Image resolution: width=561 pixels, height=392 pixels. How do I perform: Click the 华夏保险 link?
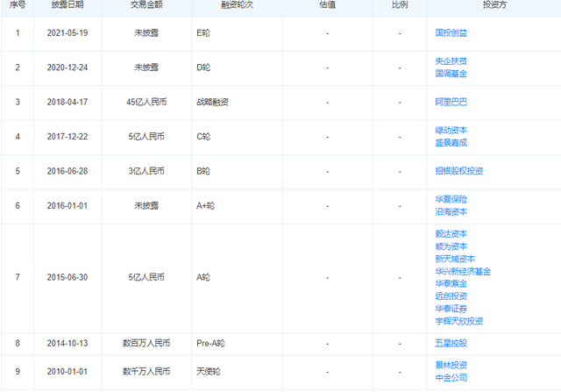point(451,199)
